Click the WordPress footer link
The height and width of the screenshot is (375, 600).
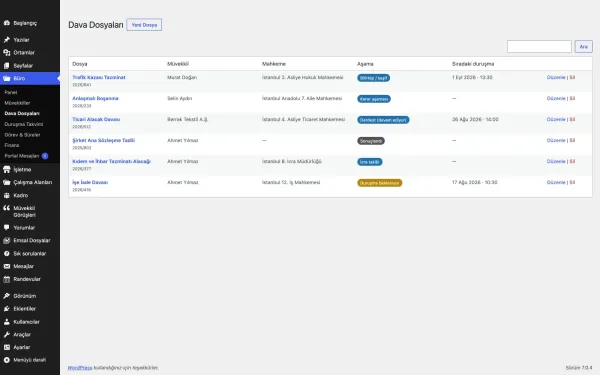point(80,368)
